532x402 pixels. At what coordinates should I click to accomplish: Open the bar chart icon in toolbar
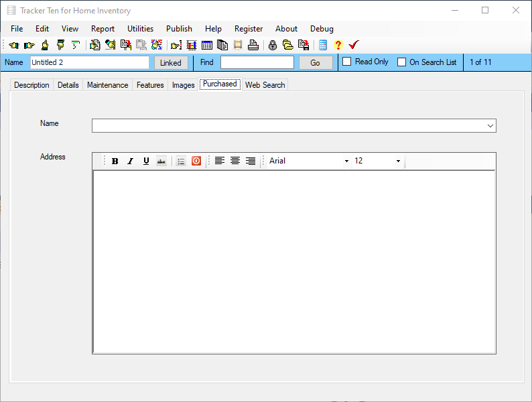pyautogui.click(x=192, y=45)
